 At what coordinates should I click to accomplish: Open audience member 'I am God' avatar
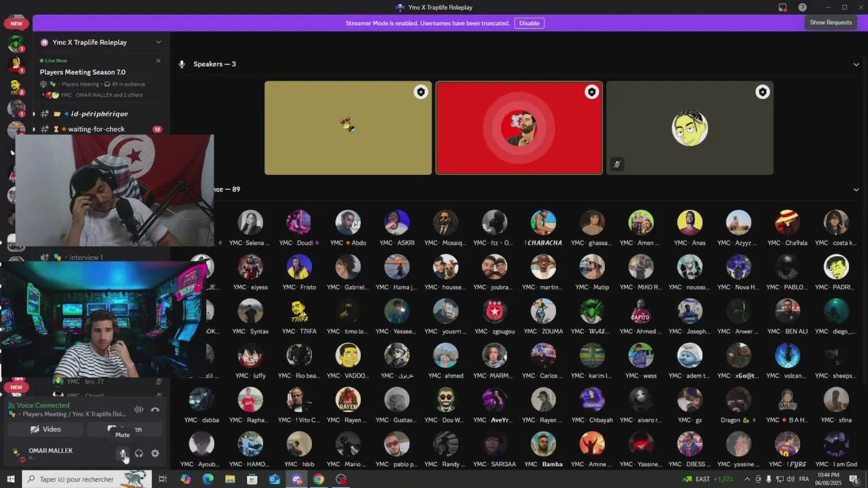click(836, 444)
